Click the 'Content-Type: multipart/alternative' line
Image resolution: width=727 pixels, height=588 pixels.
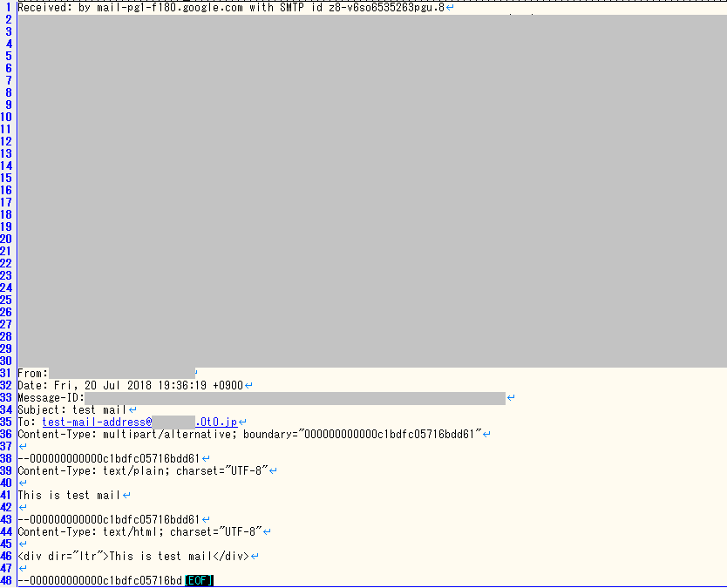249,434
